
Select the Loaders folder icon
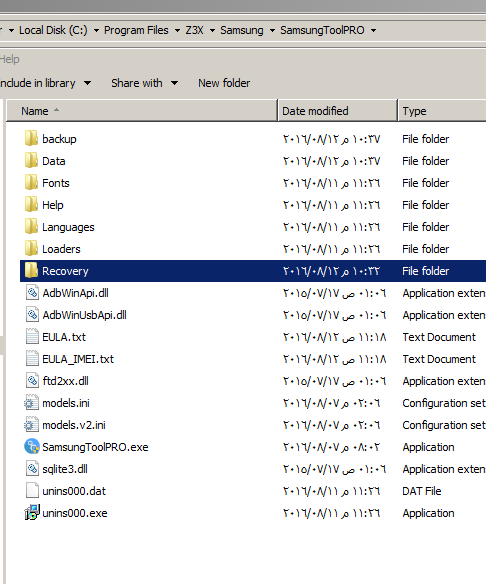[x=31, y=249]
